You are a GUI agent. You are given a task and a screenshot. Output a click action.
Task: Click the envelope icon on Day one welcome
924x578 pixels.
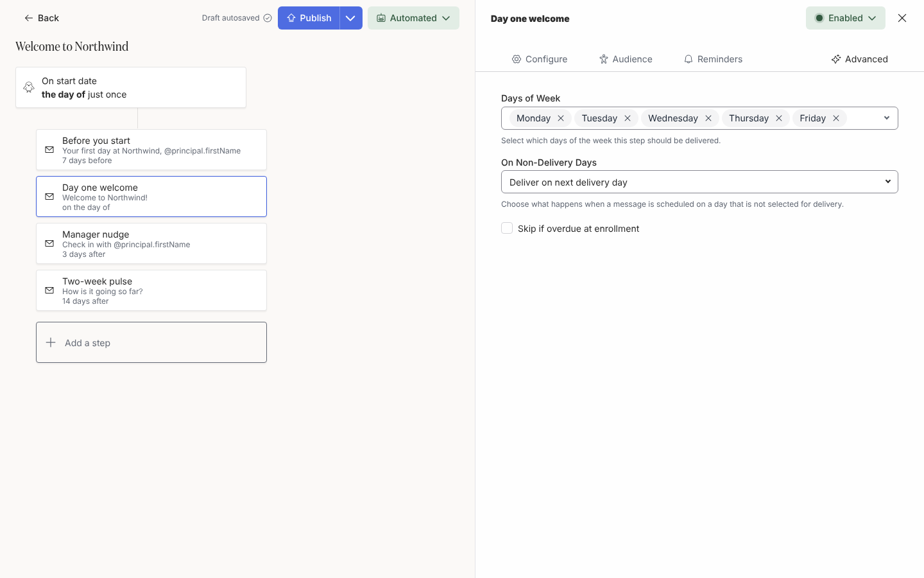49,197
